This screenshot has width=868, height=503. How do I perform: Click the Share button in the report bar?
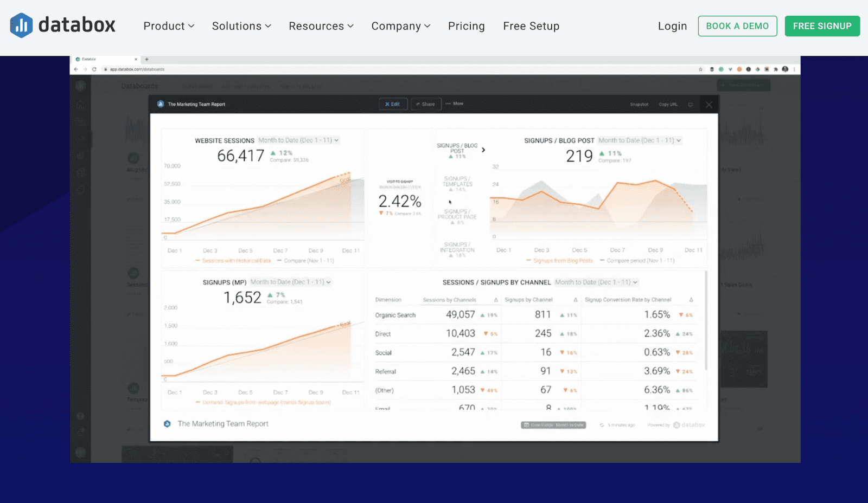[x=425, y=104]
